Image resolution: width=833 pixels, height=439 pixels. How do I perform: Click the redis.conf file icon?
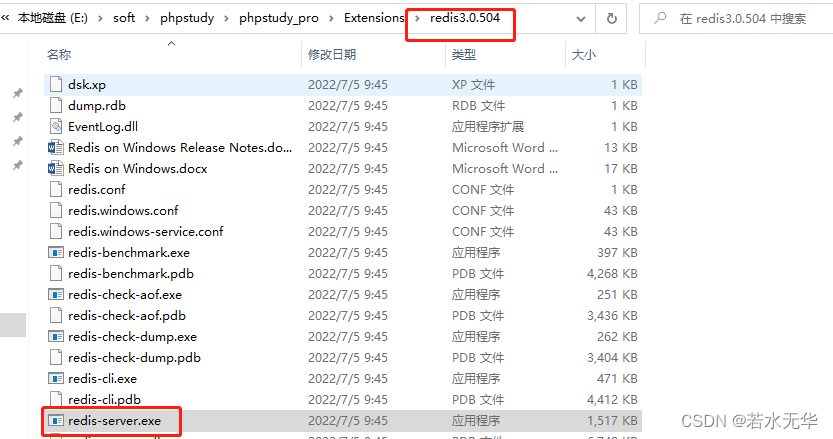[x=56, y=189]
